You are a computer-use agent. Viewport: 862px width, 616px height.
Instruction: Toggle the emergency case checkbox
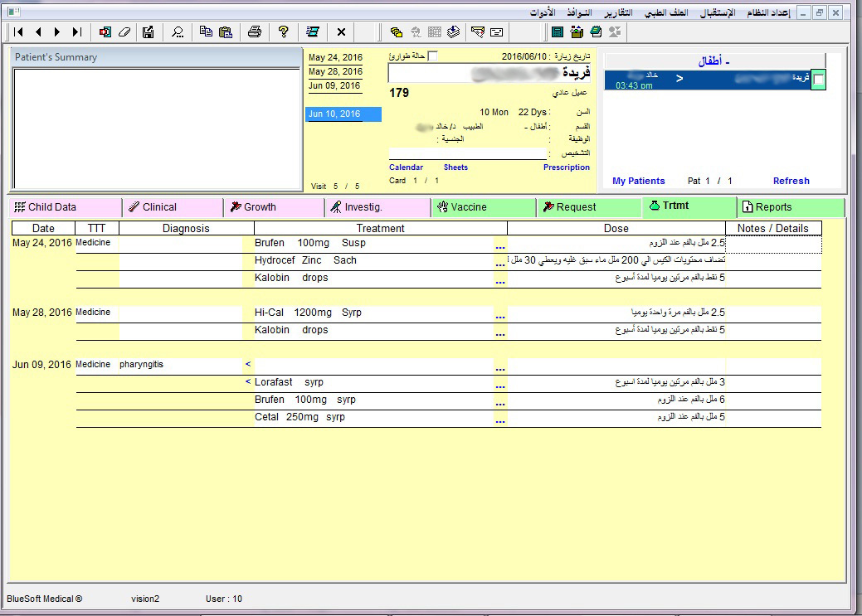432,56
